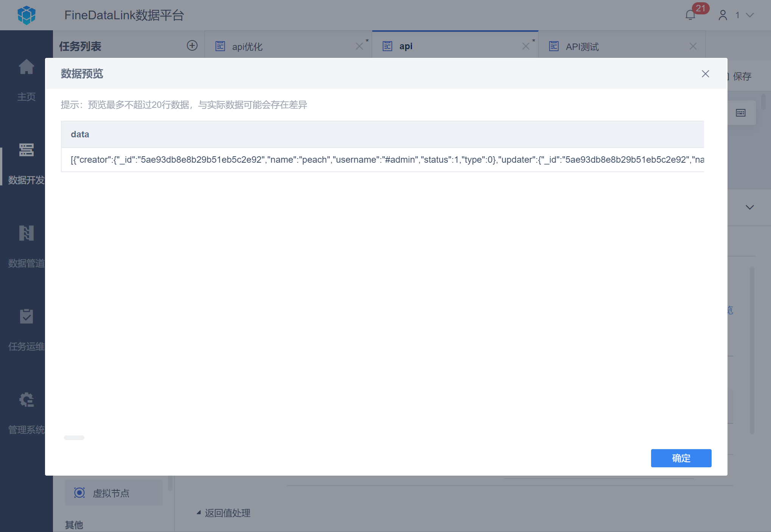Click the keyboard icon at right
The image size is (771, 532).
click(x=740, y=113)
